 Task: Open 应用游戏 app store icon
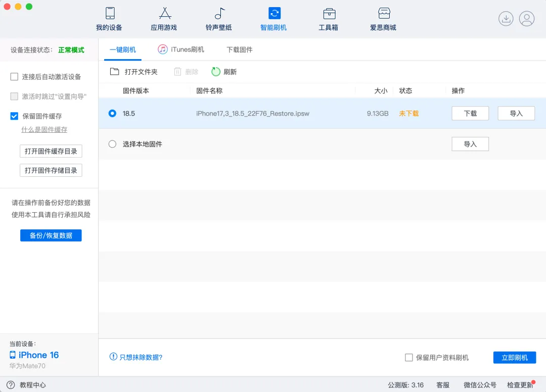pos(165,13)
